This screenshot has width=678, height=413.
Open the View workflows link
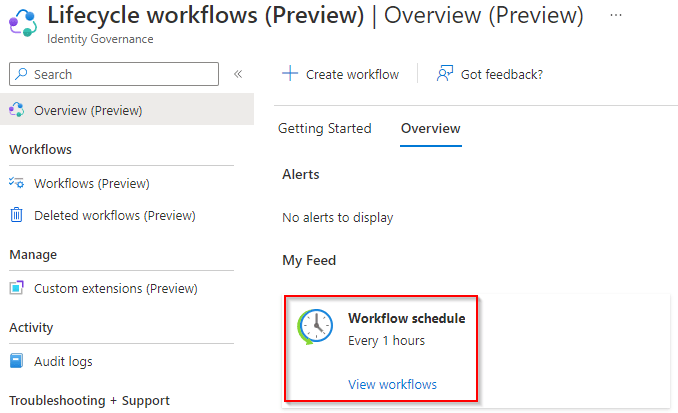coord(392,384)
